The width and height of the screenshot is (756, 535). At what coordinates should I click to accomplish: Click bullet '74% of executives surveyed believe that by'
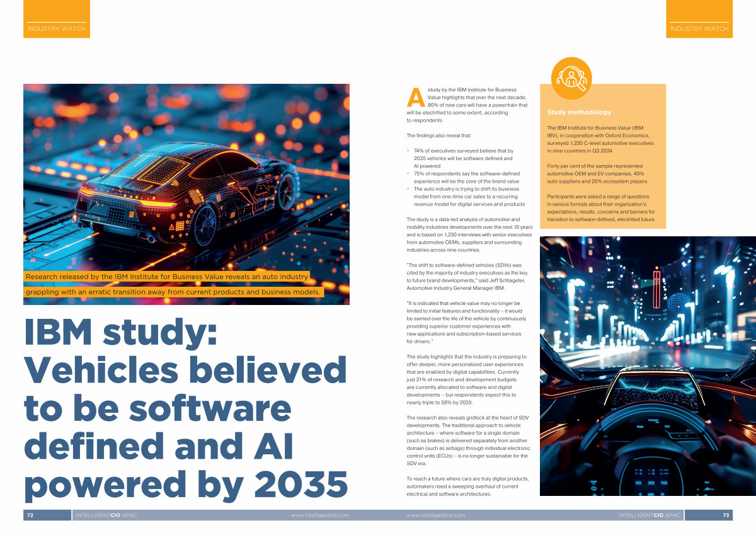tap(464, 151)
